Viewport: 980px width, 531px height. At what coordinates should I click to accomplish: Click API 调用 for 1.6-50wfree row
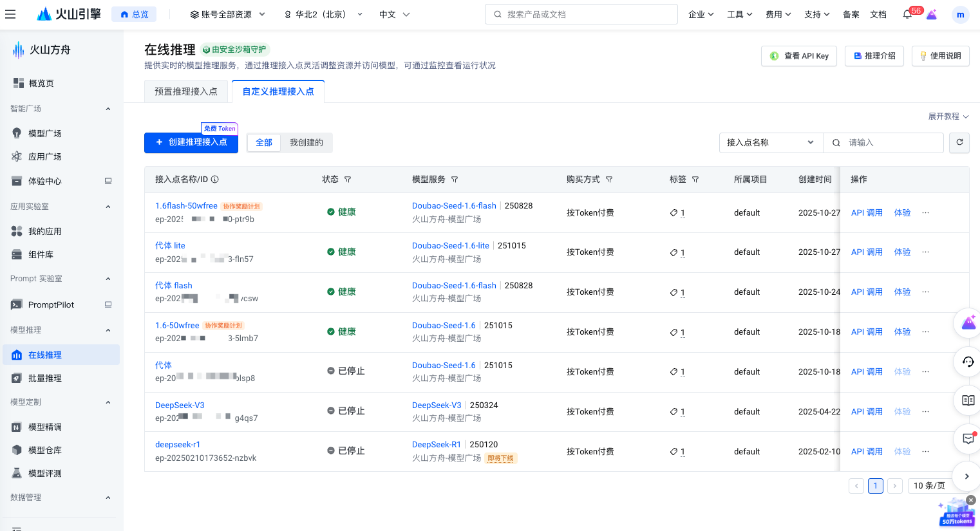[x=867, y=332]
